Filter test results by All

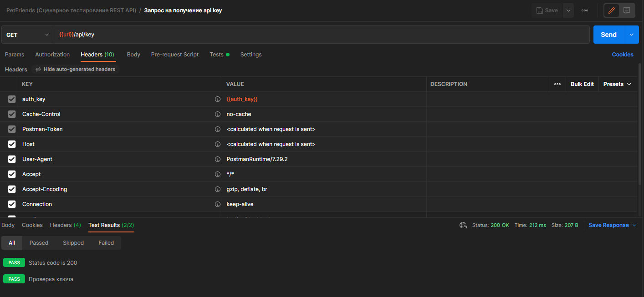(x=12, y=243)
